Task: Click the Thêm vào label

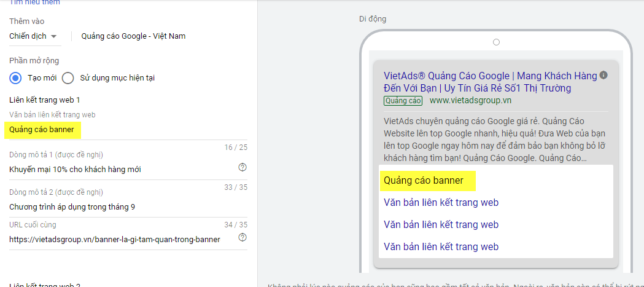Action: pyautogui.click(x=26, y=22)
